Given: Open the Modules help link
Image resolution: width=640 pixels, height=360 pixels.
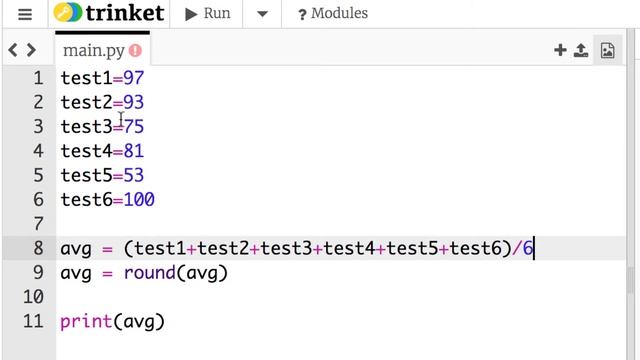Looking at the screenshot, I should coord(333,13).
